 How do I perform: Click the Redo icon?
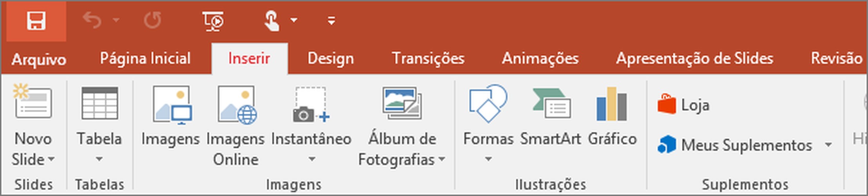[152, 20]
